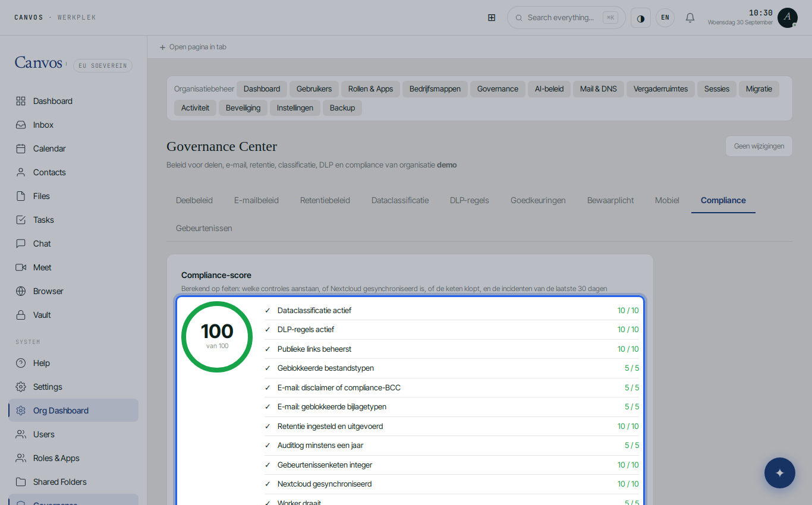Open Beveiliging in Organisatiebeheer bar
This screenshot has height=505, width=812.
tap(243, 108)
